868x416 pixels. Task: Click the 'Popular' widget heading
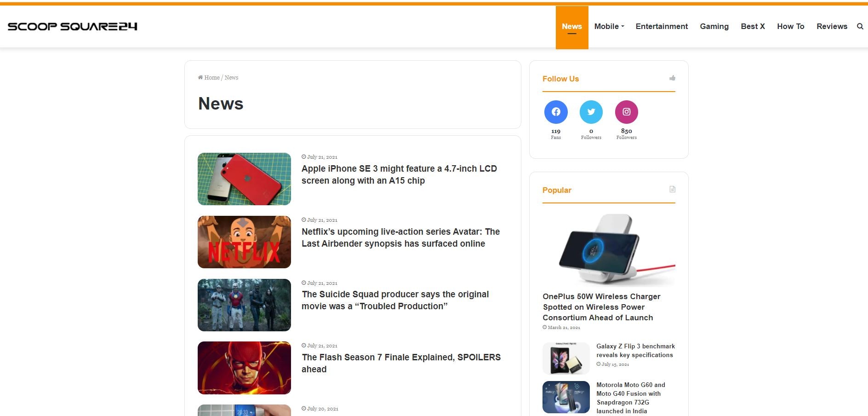point(557,190)
